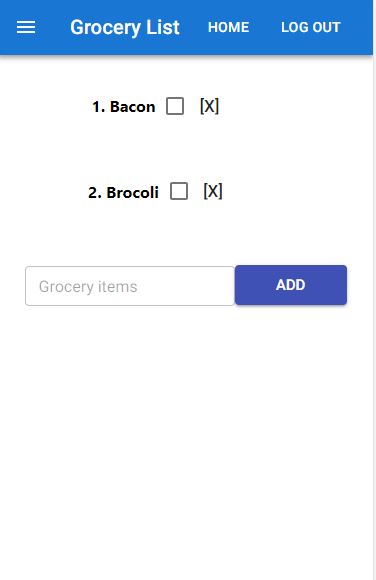This screenshot has height=580, width=376.
Task: Sign out via the LOG OUT link
Action: click(310, 27)
